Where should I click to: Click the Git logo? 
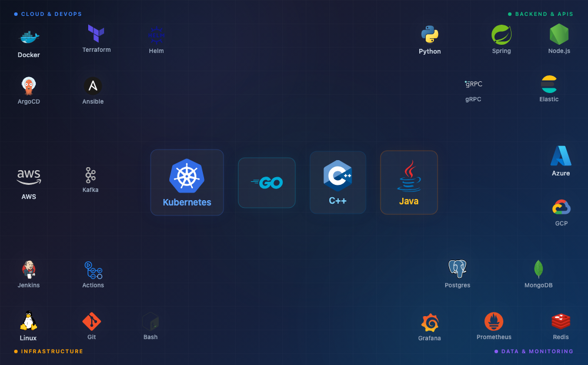[92, 321]
